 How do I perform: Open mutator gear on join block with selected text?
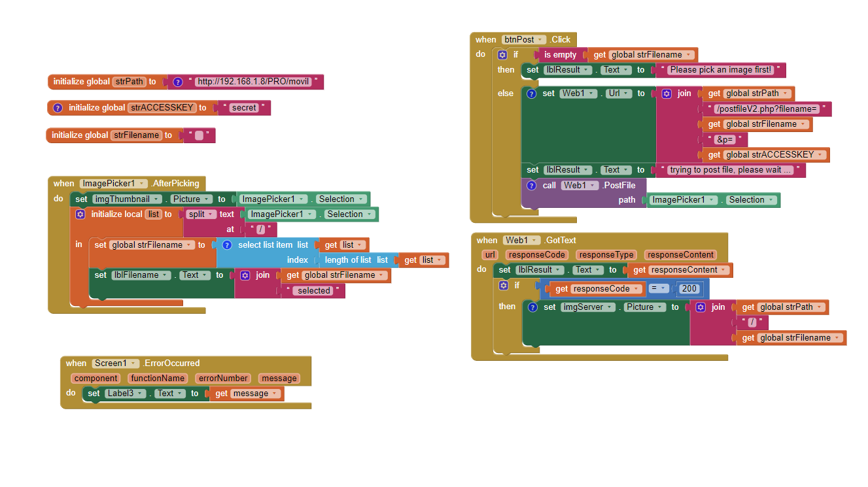pos(245,275)
